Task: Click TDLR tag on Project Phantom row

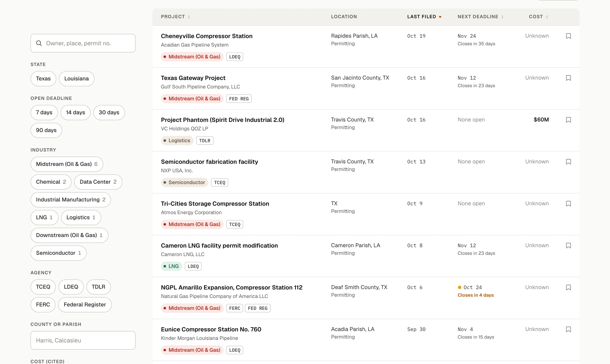Action: [205, 141]
